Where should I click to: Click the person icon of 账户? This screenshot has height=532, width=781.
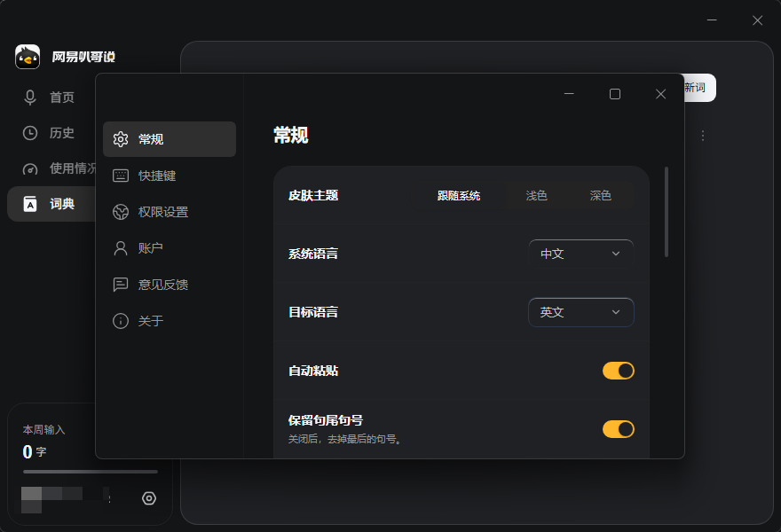tap(121, 248)
